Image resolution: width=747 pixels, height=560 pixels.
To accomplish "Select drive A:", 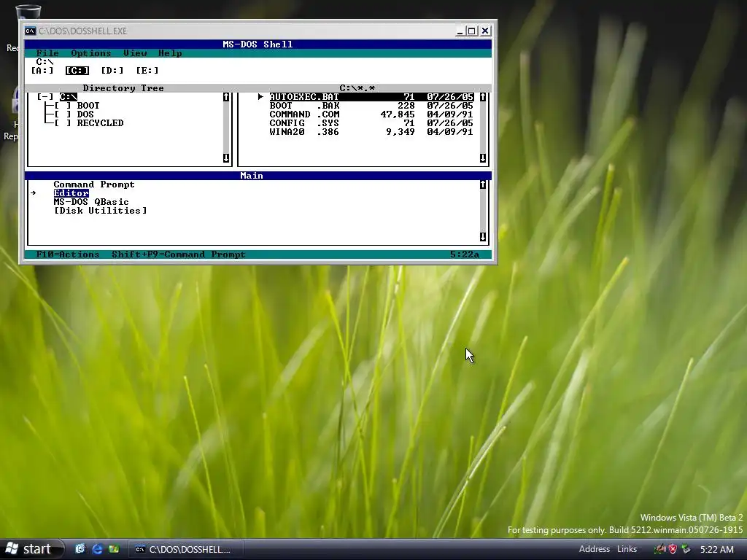I will pos(42,71).
